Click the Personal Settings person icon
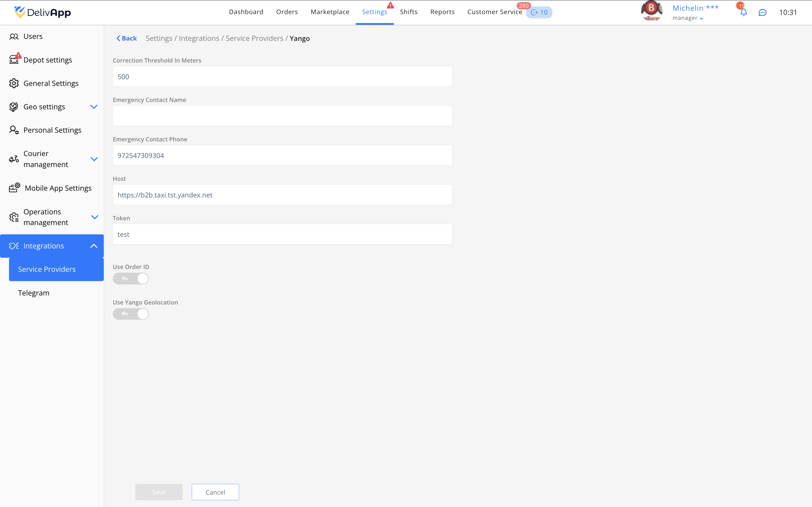The width and height of the screenshot is (812, 507). (x=14, y=130)
